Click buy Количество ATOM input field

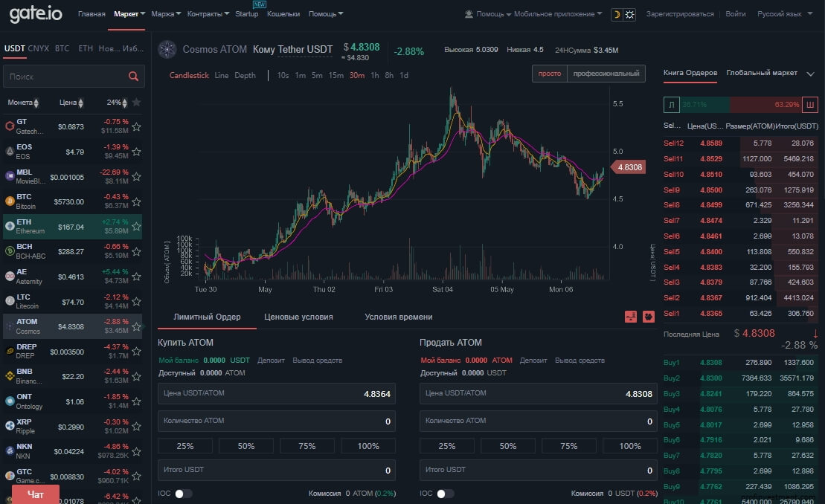coord(276,421)
